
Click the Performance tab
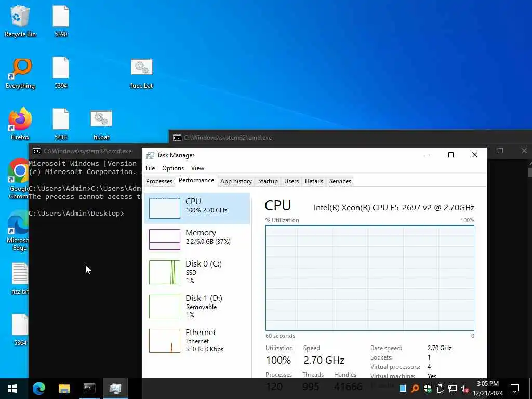point(196,180)
